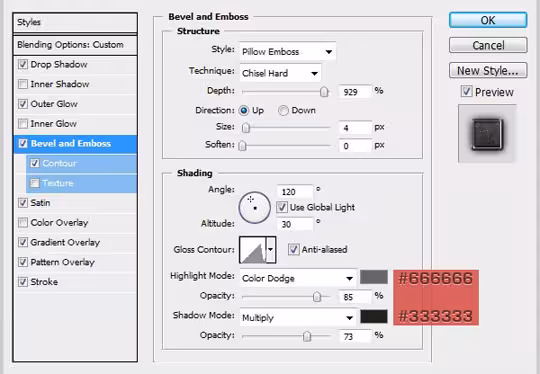Select the Down direction radio button
The image size is (540, 374).
pyautogui.click(x=283, y=111)
